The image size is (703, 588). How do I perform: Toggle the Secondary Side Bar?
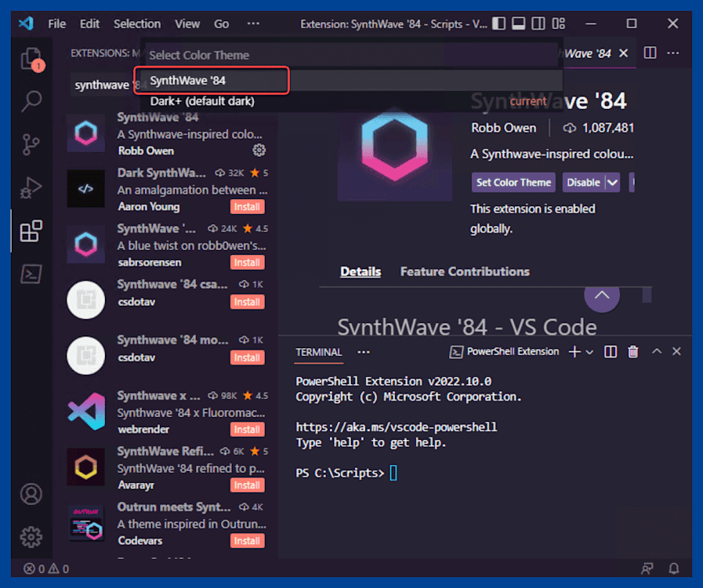pyautogui.click(x=538, y=24)
